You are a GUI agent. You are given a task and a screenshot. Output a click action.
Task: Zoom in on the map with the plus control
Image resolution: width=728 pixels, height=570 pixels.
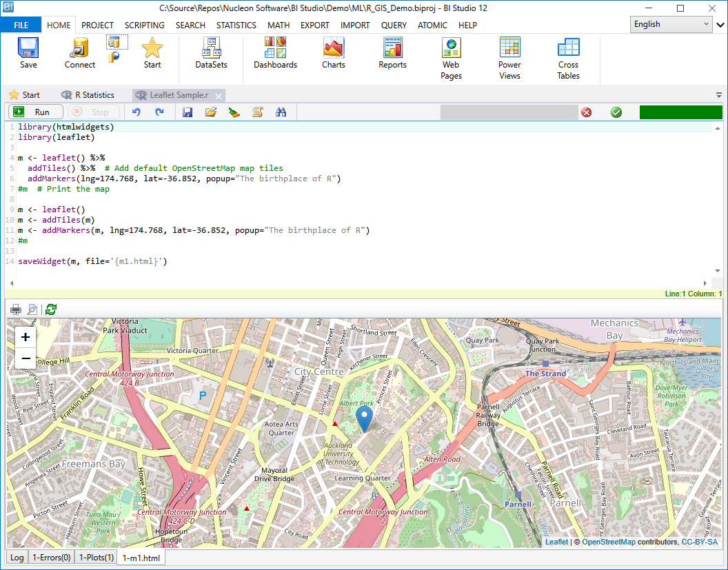click(26, 337)
